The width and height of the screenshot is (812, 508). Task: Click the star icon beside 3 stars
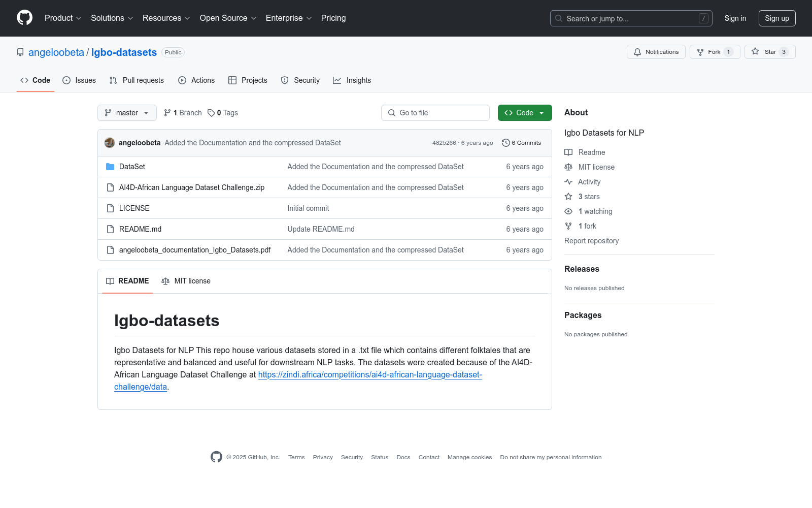[568, 197]
